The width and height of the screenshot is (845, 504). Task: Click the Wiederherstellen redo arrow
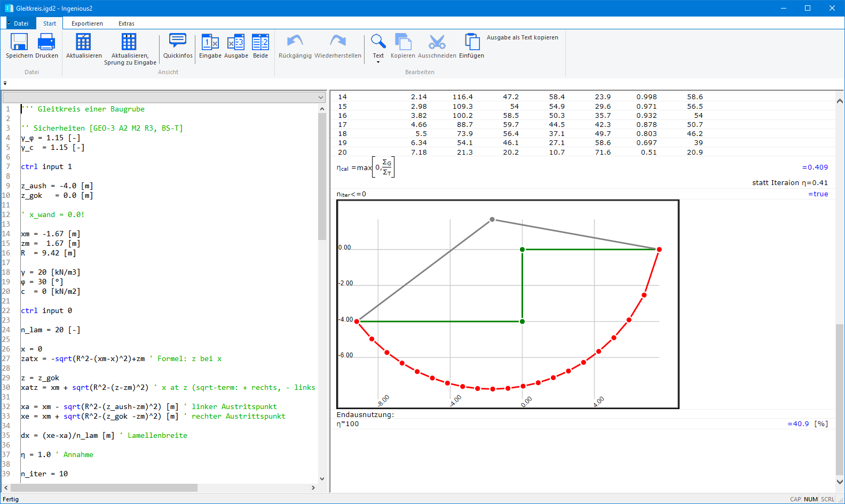pos(337,41)
